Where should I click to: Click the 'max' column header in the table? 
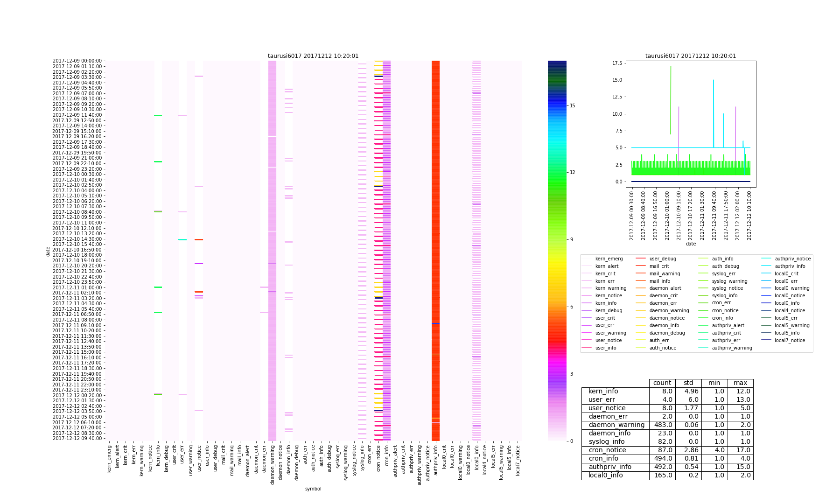[x=740, y=383]
